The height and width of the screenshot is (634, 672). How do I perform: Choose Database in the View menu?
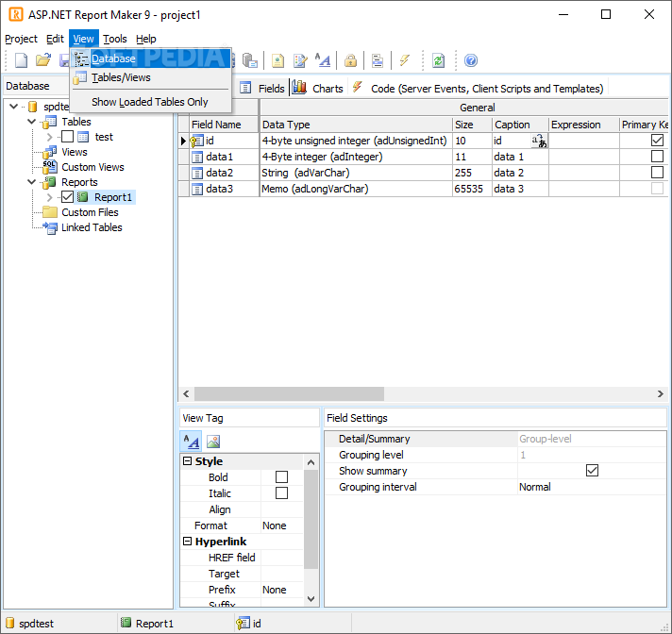point(151,58)
